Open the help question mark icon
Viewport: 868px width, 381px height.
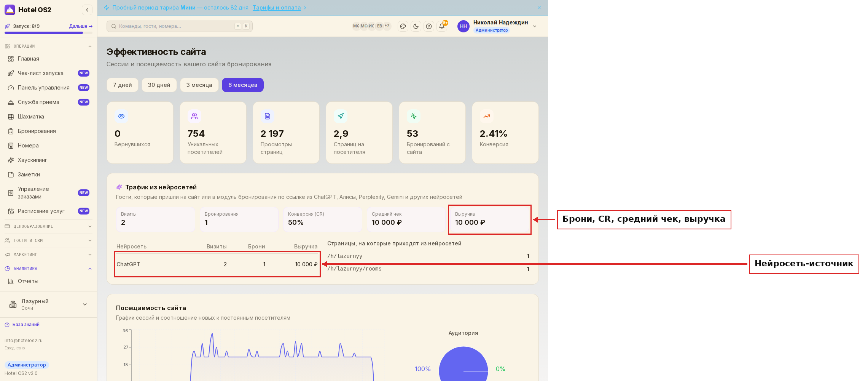point(429,26)
